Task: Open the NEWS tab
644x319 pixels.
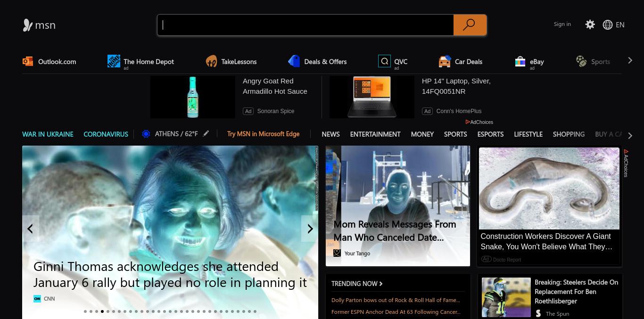Action: [x=330, y=134]
